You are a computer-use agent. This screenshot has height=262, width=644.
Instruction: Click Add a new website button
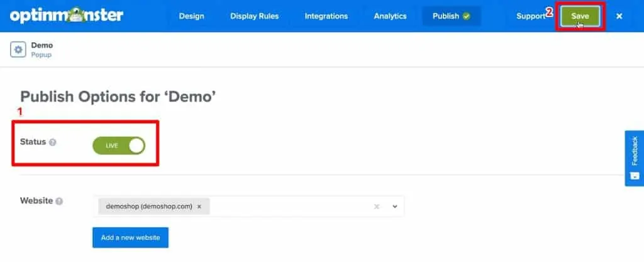(x=131, y=237)
